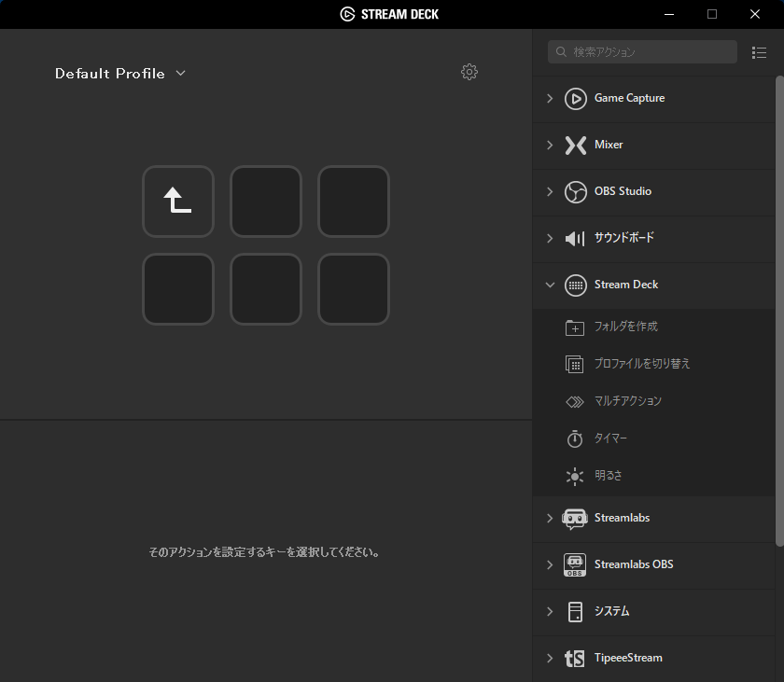Click the サウンドボード speaker icon

click(x=574, y=238)
